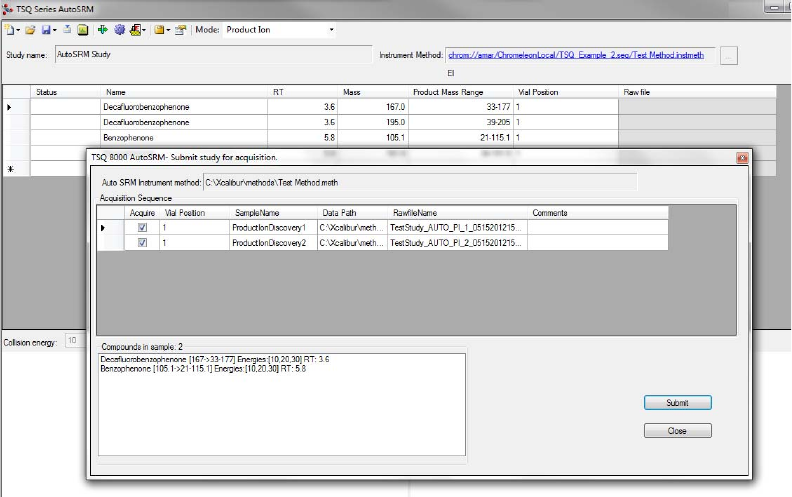
Task: Close the Submit study dialog via red X
Action: (x=742, y=158)
